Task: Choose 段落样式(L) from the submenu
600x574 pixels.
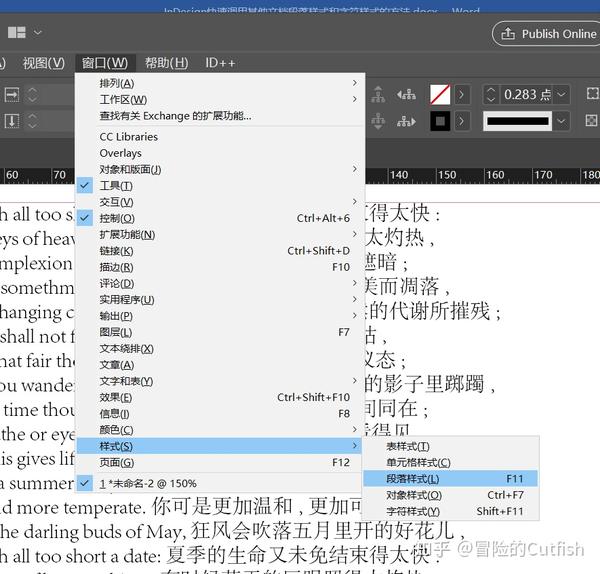Action: [451, 478]
